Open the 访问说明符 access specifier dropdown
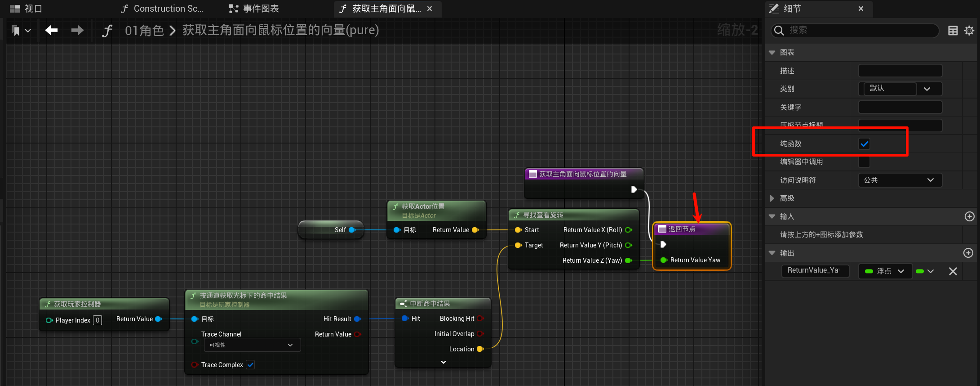The height and width of the screenshot is (386, 980). [900, 180]
